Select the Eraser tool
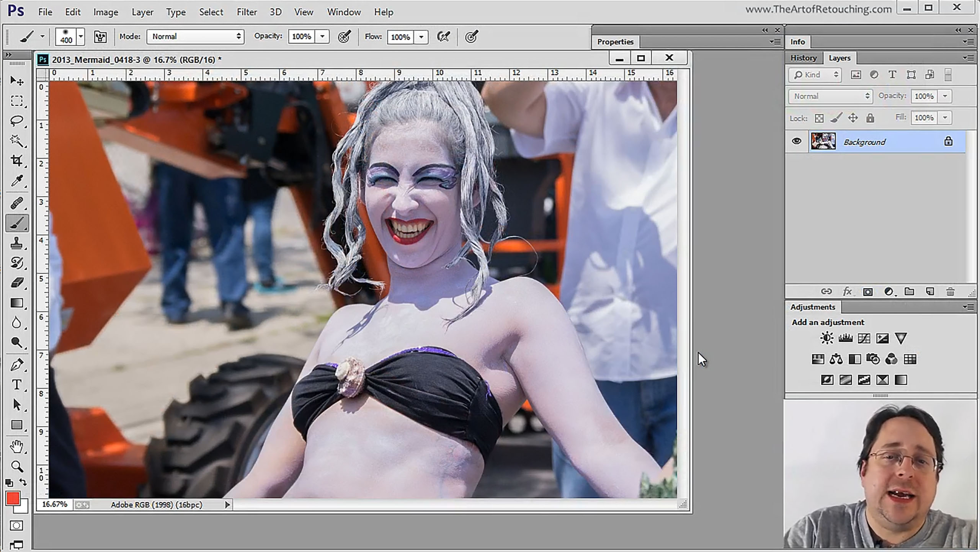This screenshot has width=980, height=552. tap(16, 283)
